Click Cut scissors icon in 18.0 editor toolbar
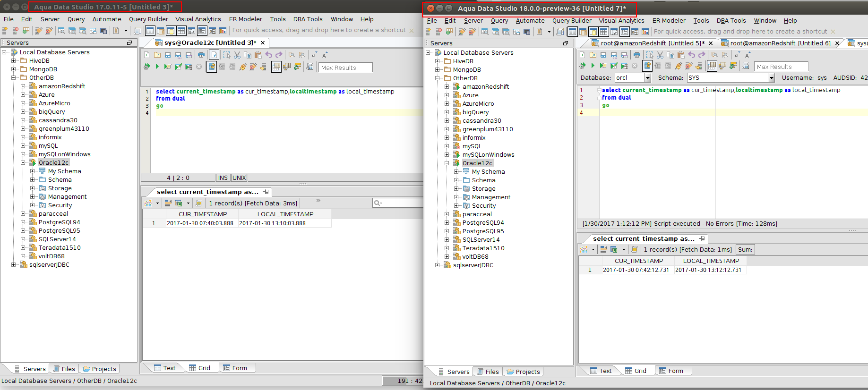The height and width of the screenshot is (390, 868). coord(660,55)
